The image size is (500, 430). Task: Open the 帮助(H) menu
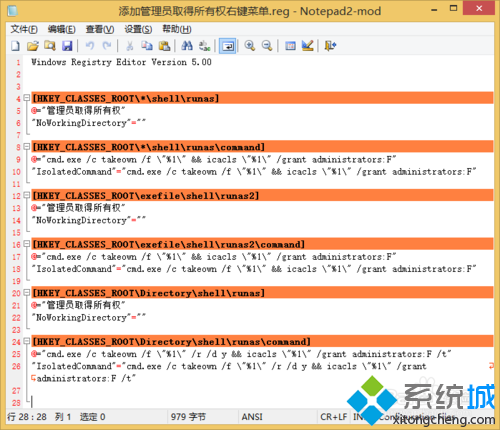click(177, 29)
